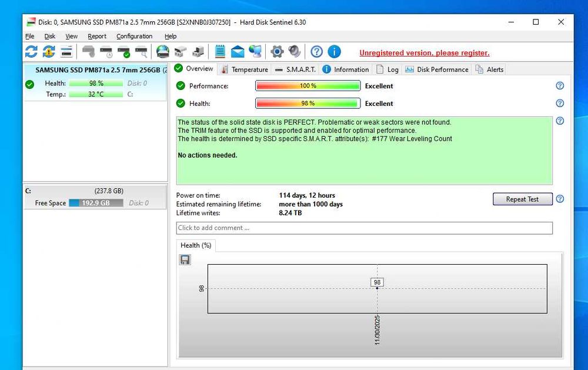Click the 'more than 1000 days' value
Viewport: 588px width, 370px height.
[311, 204]
